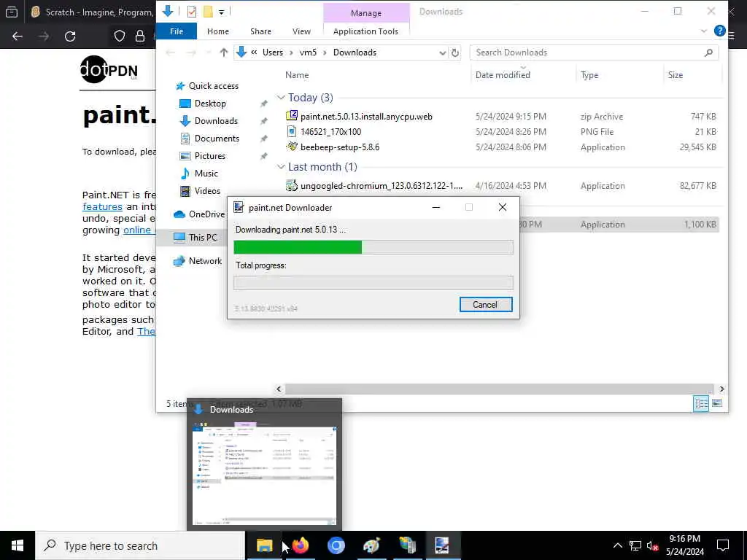The height and width of the screenshot is (560, 747).
Task: Sort files by the Size column
Action: click(675, 75)
